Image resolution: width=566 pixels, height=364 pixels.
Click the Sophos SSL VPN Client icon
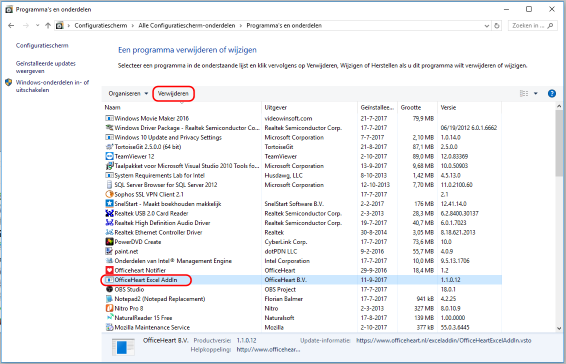coord(109,194)
